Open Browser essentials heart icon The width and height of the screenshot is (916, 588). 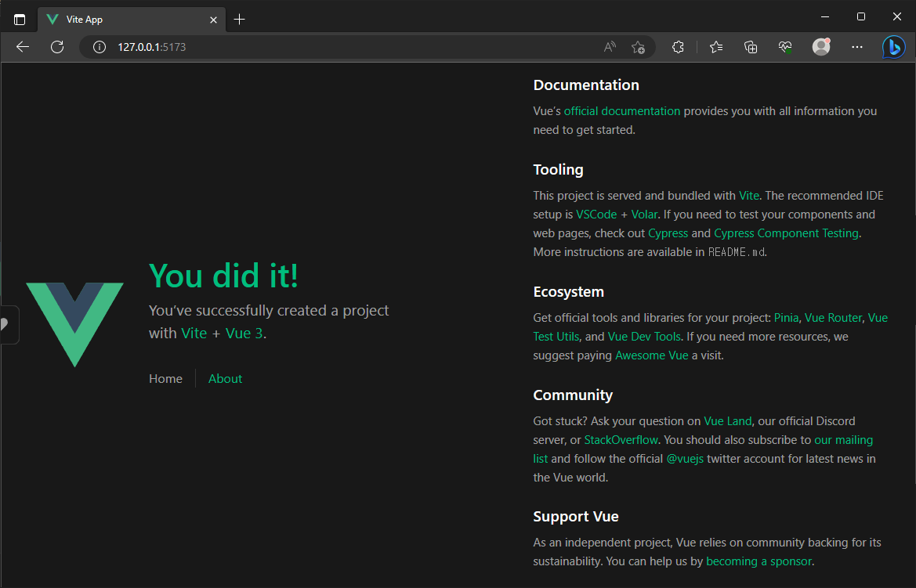(785, 47)
